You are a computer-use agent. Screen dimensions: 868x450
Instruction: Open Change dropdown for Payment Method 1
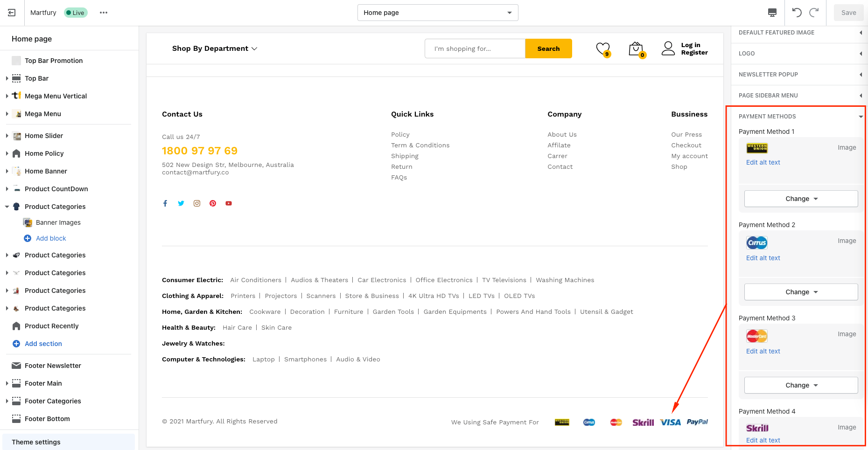point(801,199)
